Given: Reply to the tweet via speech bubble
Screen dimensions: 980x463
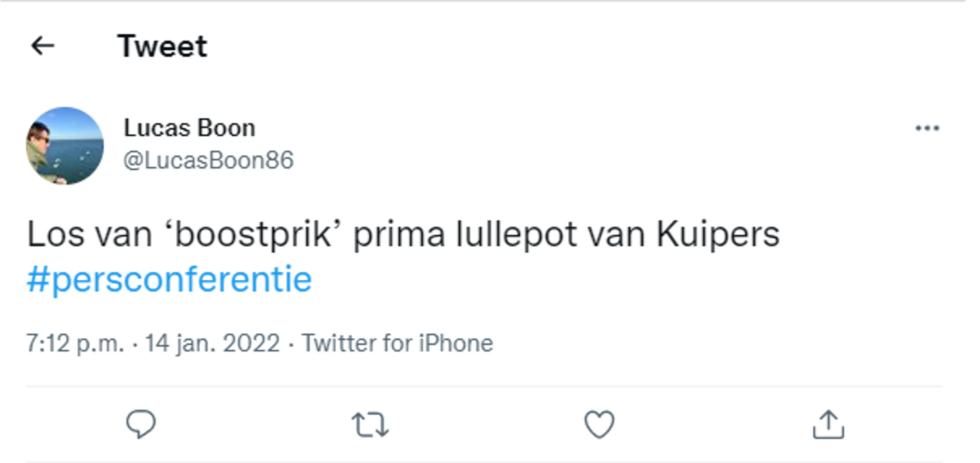Looking at the screenshot, I should coord(141,424).
